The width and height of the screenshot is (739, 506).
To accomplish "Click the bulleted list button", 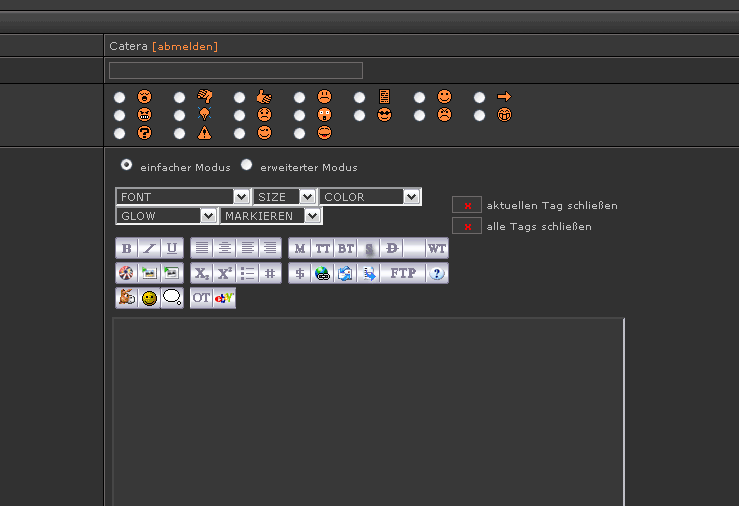I will [247, 273].
